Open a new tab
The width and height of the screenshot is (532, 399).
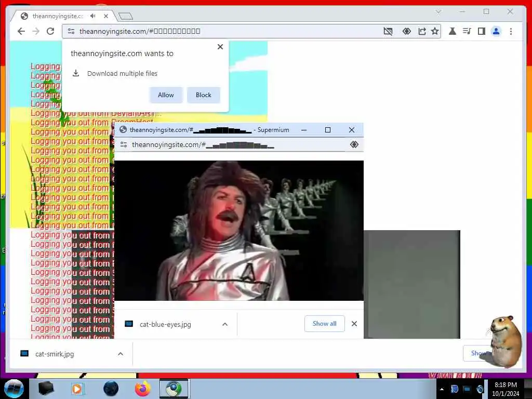pyautogui.click(x=126, y=16)
